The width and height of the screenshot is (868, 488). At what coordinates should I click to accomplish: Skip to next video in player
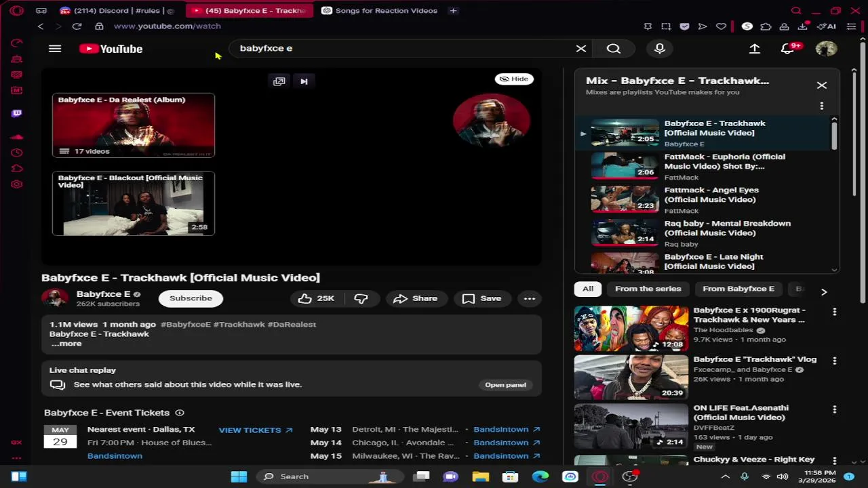click(304, 81)
